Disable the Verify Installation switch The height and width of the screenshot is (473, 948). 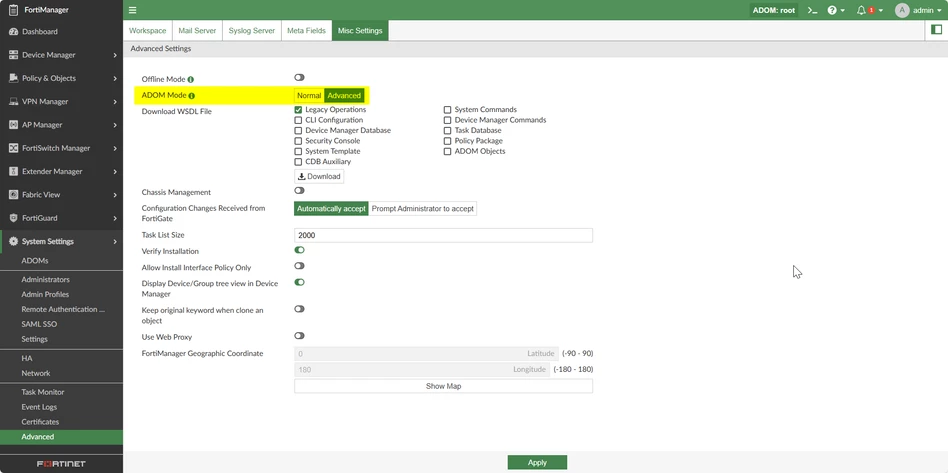(299, 250)
